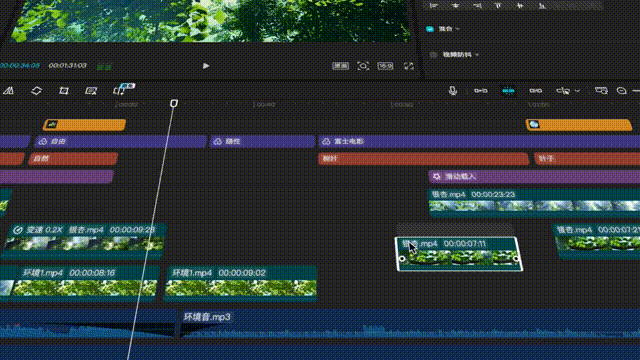Select the 富士电影 filter clip

[x=479, y=142]
